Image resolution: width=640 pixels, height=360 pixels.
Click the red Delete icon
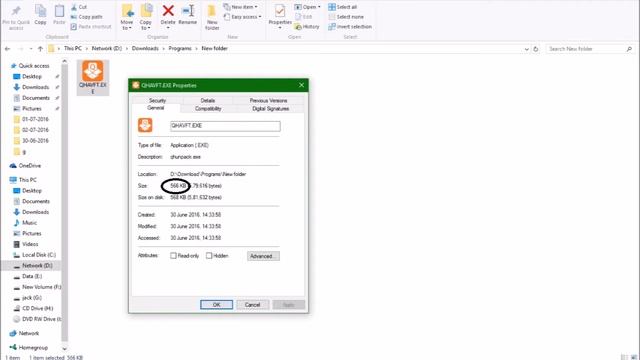[168, 11]
